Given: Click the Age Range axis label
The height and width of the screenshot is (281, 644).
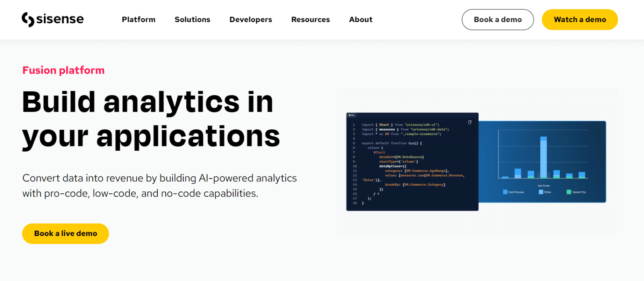Looking at the screenshot, I should point(543,186).
